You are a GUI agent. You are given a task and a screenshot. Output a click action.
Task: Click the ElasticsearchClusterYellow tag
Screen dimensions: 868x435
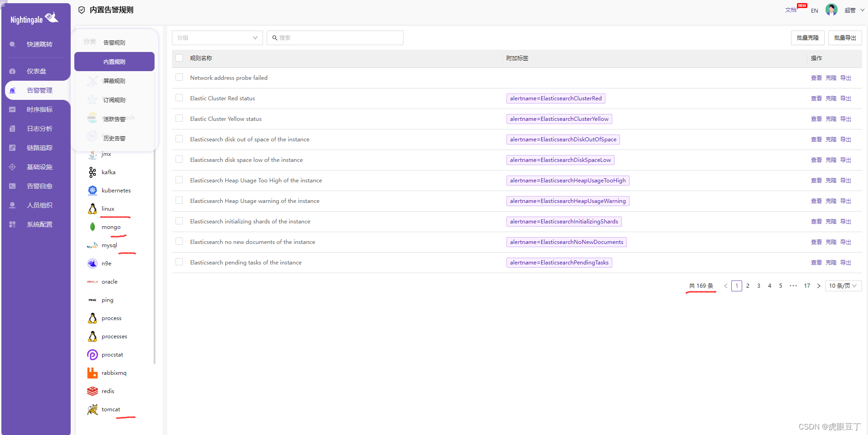pos(559,119)
